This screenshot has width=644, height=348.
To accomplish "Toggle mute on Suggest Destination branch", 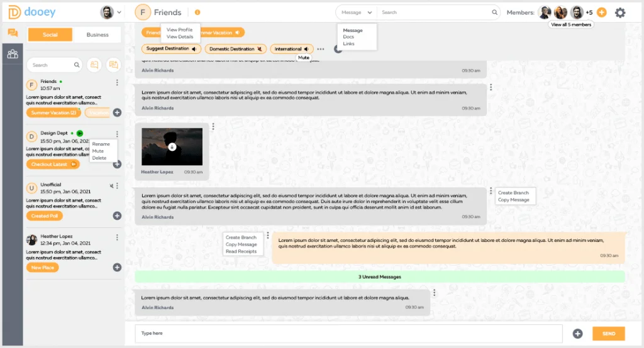I will coord(194,49).
